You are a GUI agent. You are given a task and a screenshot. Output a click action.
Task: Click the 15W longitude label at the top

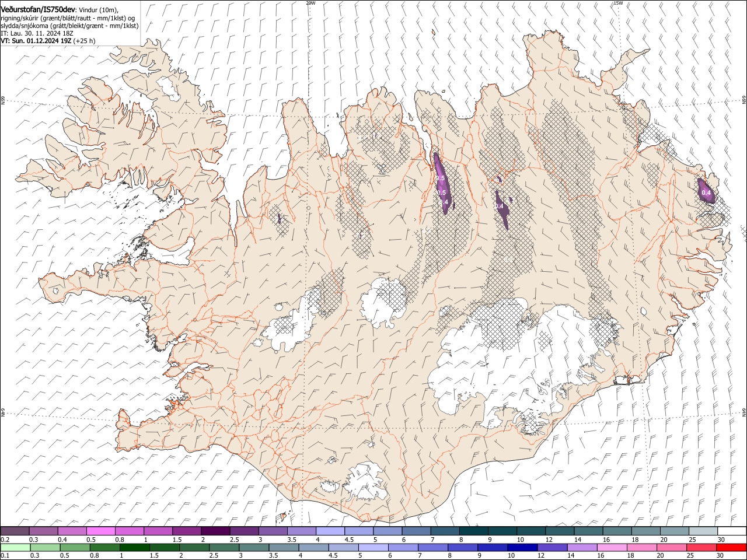point(618,3)
